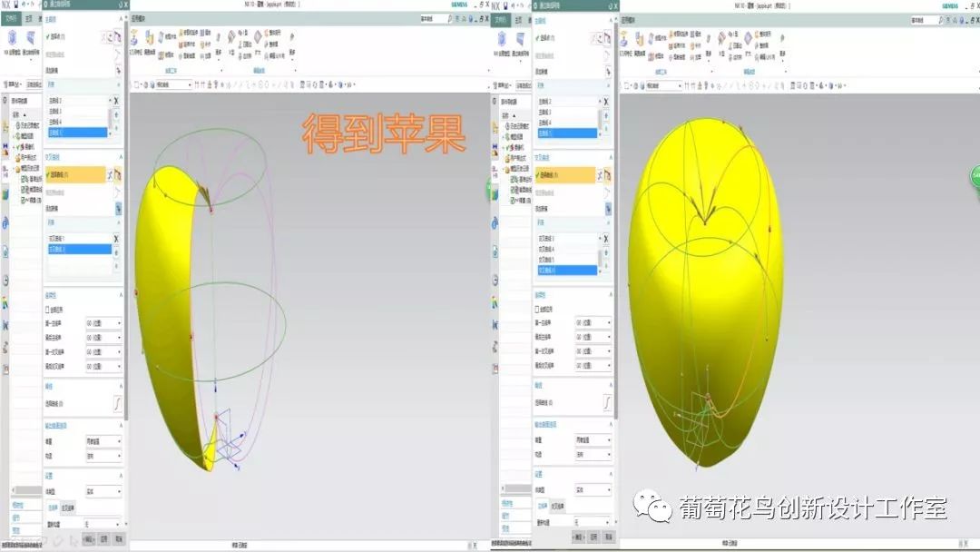Click Part Navigator horizontal scrollbar, left window
This screenshot has width=980, height=552.
tap(28, 490)
